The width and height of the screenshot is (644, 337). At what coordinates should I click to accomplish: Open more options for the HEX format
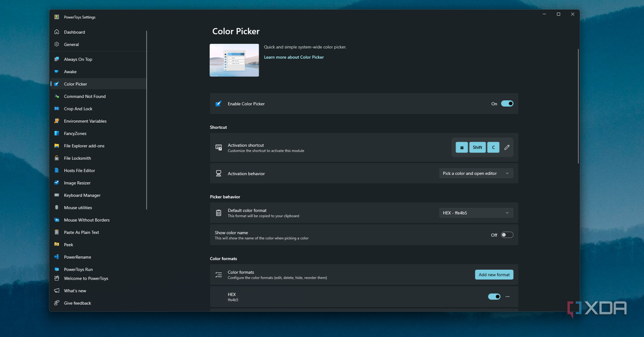507,296
